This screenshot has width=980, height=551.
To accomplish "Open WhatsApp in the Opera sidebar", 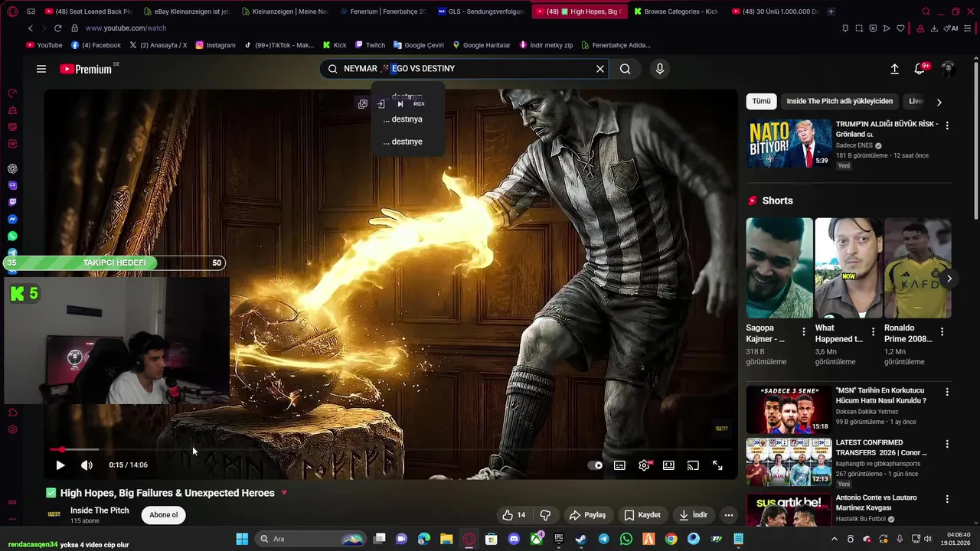I will coord(12,236).
